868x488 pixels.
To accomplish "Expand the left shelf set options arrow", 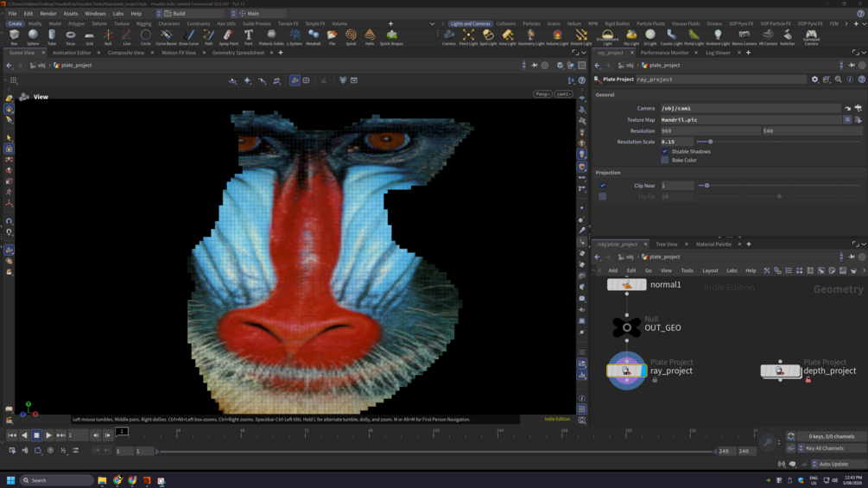I will tap(433, 24).
